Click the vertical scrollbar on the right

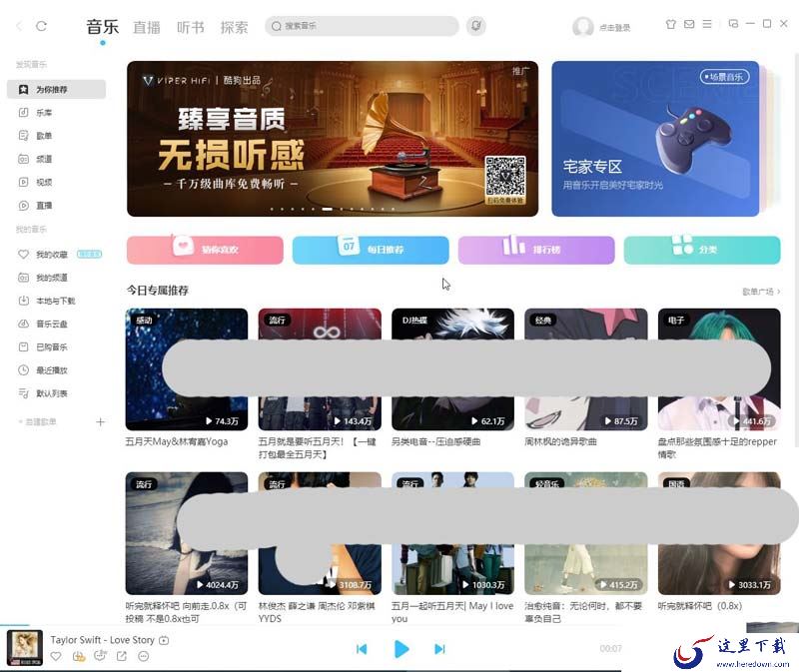(796, 250)
